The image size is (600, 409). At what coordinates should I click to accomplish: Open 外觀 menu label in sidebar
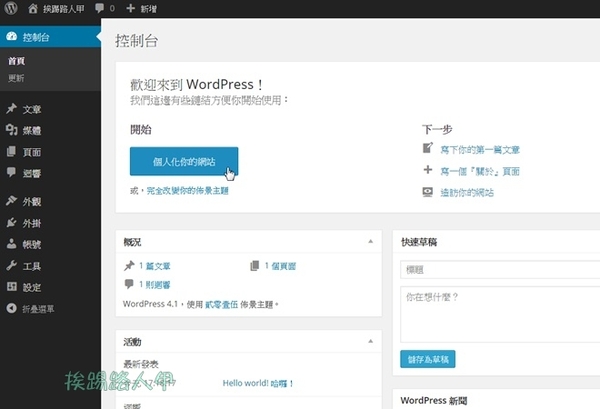(32, 202)
